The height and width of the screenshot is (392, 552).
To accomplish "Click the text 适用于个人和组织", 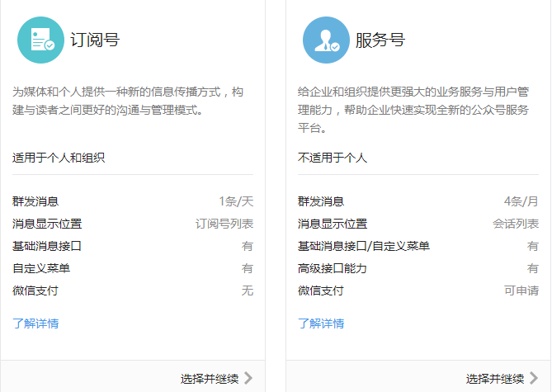I will 59,158.
